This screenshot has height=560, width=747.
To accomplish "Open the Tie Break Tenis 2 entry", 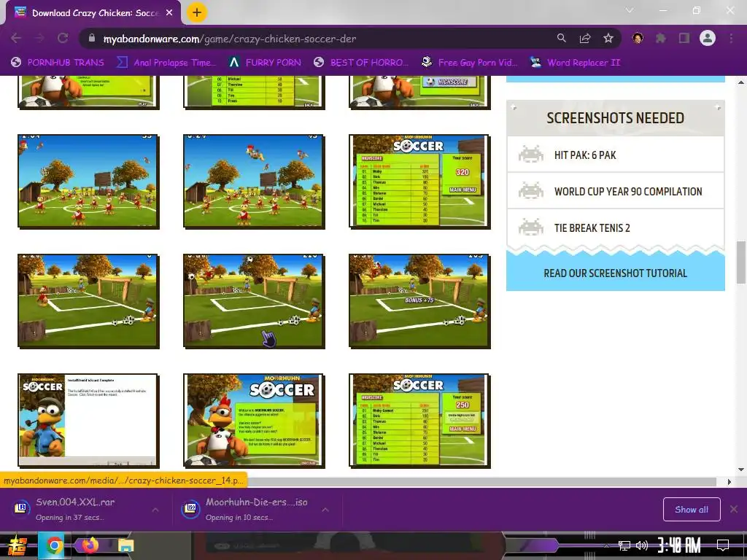I will [615, 227].
